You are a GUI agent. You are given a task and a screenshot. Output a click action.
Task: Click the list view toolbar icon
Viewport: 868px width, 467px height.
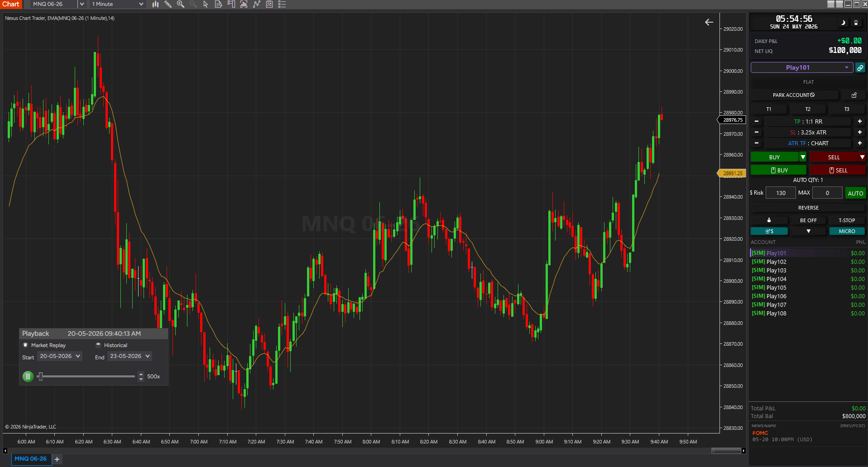click(x=282, y=4)
